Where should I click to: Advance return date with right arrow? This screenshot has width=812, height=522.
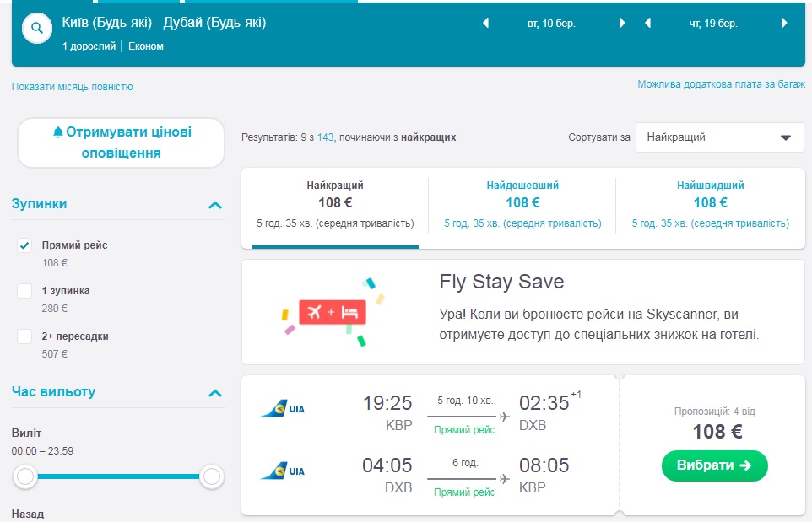[x=784, y=24]
